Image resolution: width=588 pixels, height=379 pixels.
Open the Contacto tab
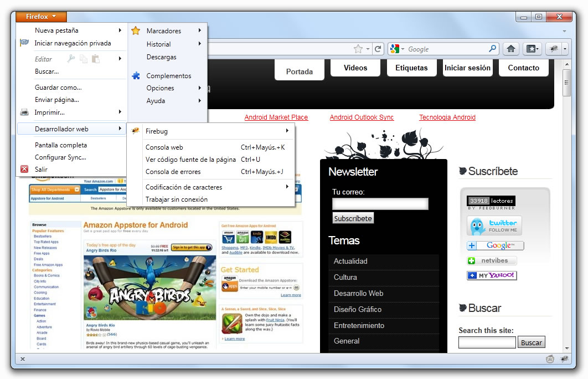[x=524, y=68]
